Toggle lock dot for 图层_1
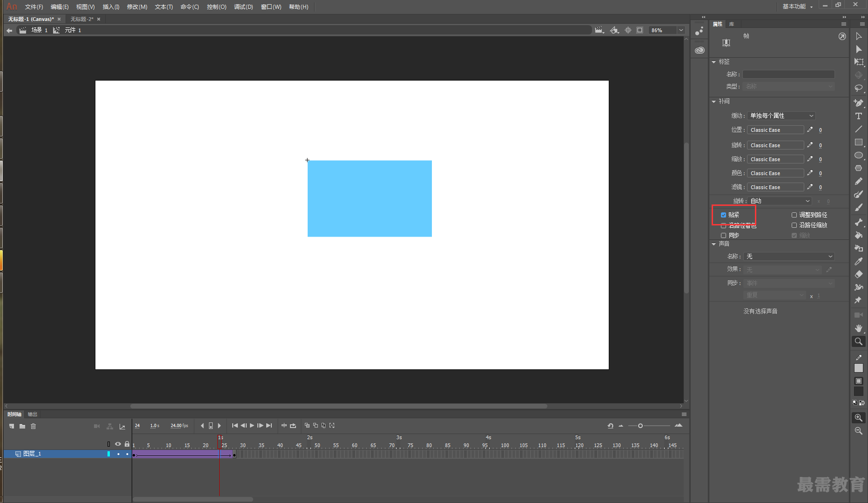 coord(127,454)
